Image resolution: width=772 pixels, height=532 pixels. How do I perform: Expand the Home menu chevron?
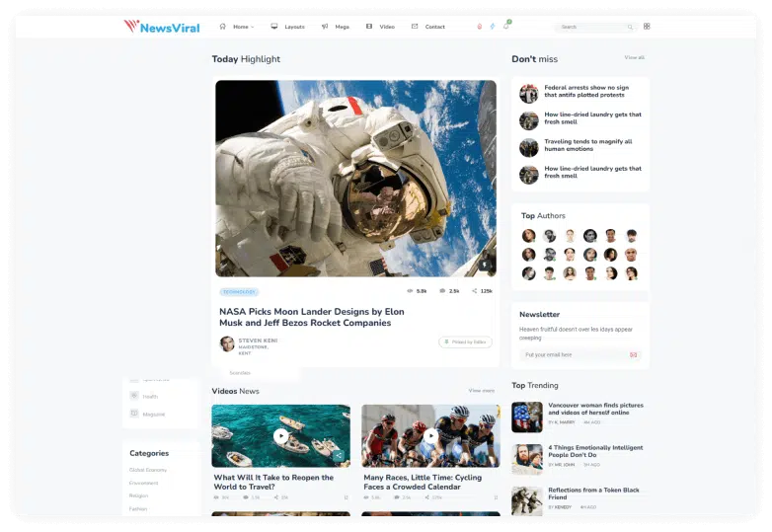(253, 27)
